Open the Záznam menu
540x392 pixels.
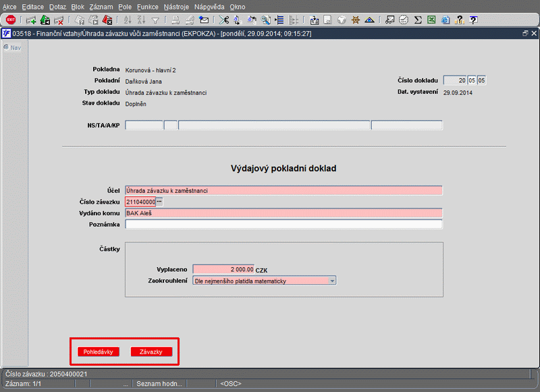click(x=101, y=7)
